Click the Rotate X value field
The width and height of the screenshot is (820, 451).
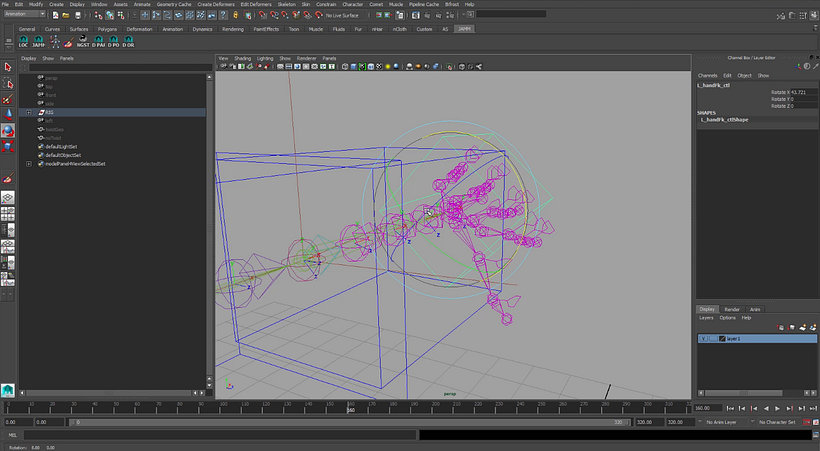point(802,93)
